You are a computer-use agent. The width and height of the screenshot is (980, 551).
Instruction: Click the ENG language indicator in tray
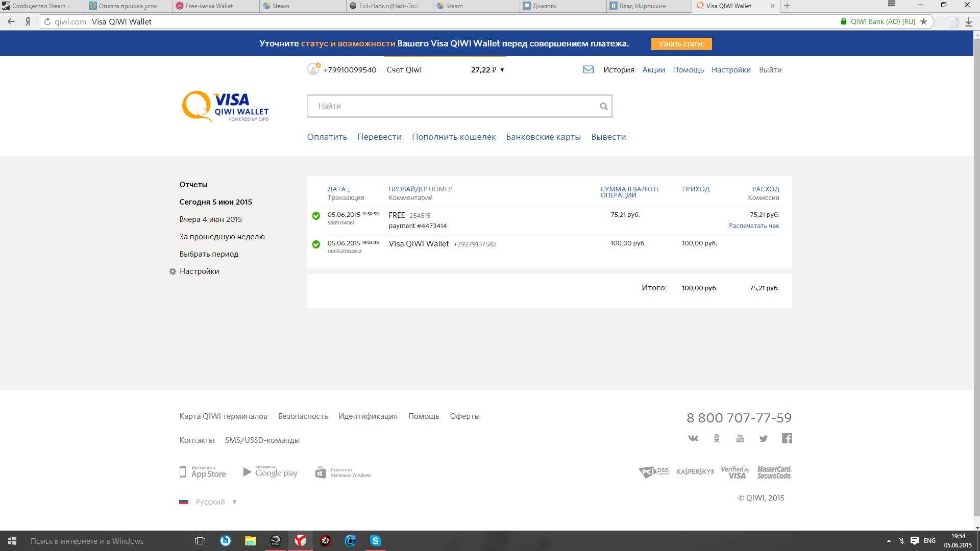click(929, 541)
